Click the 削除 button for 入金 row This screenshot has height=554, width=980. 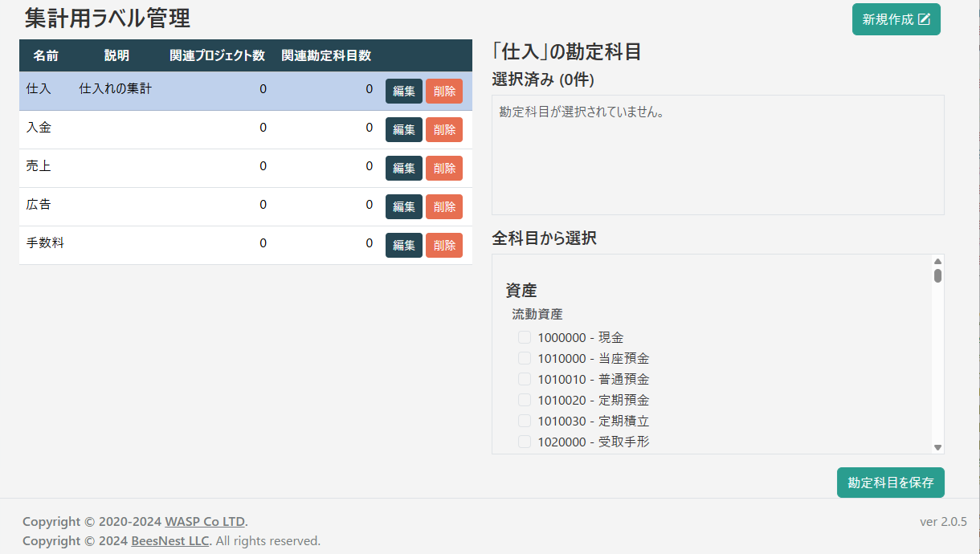(x=443, y=129)
